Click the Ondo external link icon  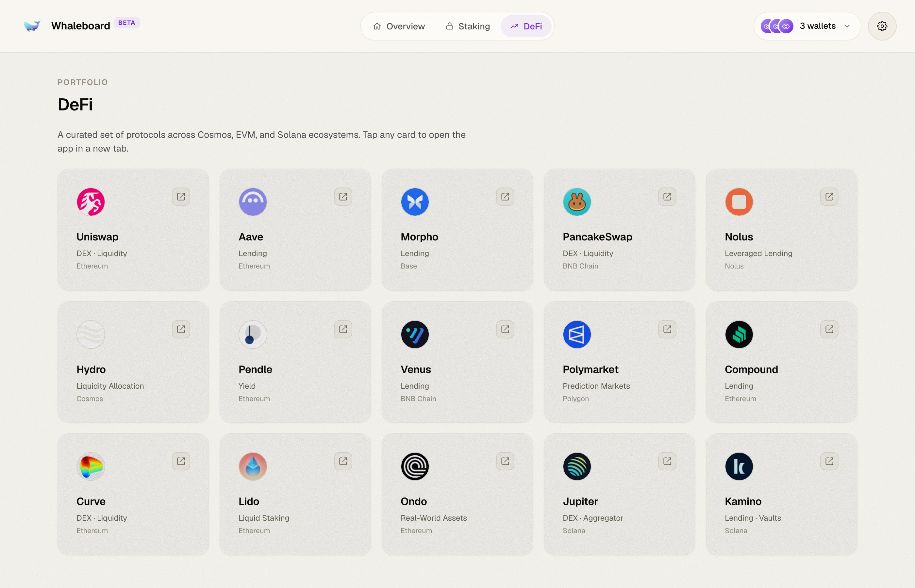(x=505, y=461)
